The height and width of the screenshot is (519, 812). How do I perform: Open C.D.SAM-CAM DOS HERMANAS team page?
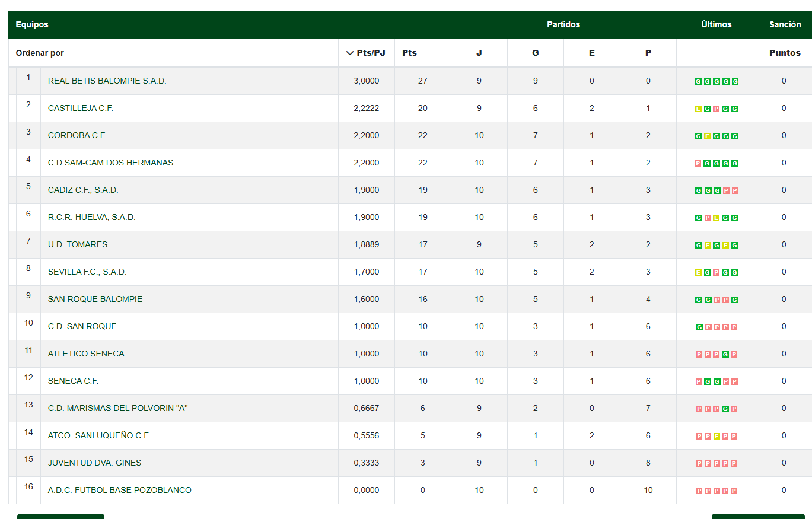coord(111,163)
